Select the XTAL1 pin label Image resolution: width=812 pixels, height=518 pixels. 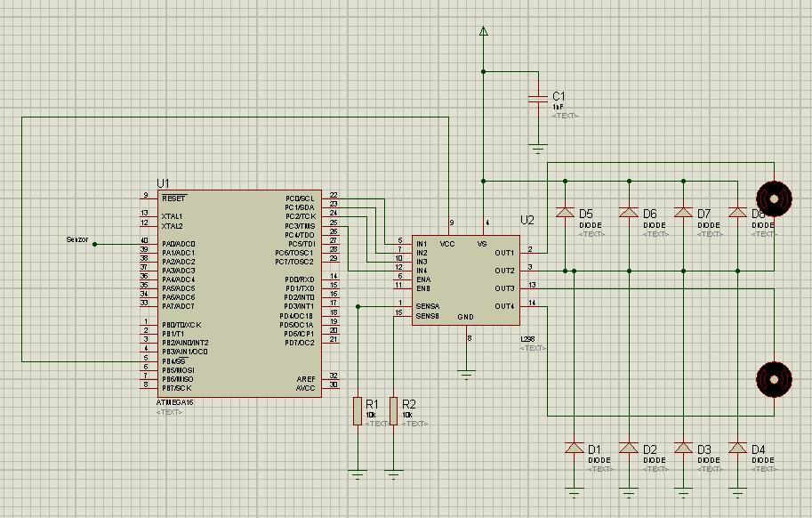tap(172, 216)
